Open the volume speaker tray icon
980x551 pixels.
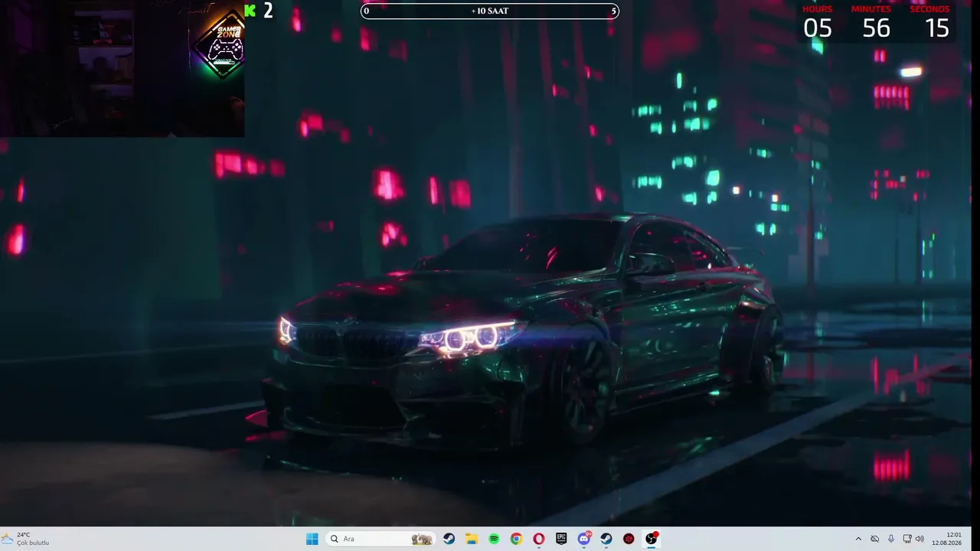click(x=920, y=539)
